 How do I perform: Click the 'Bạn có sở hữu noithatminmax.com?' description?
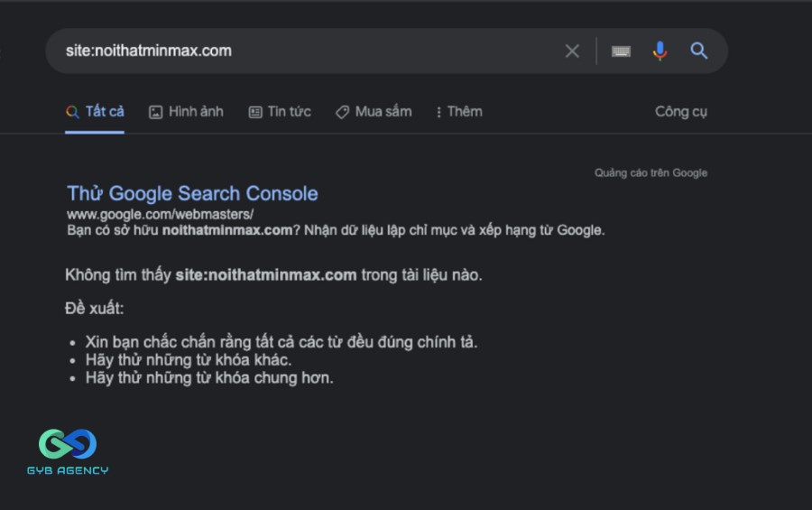336,230
